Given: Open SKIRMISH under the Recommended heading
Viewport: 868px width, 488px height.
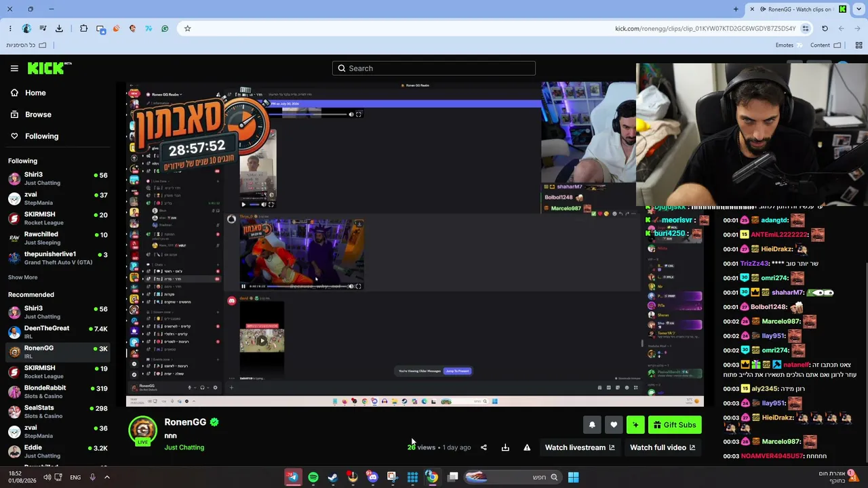Looking at the screenshot, I should [x=58, y=371].
